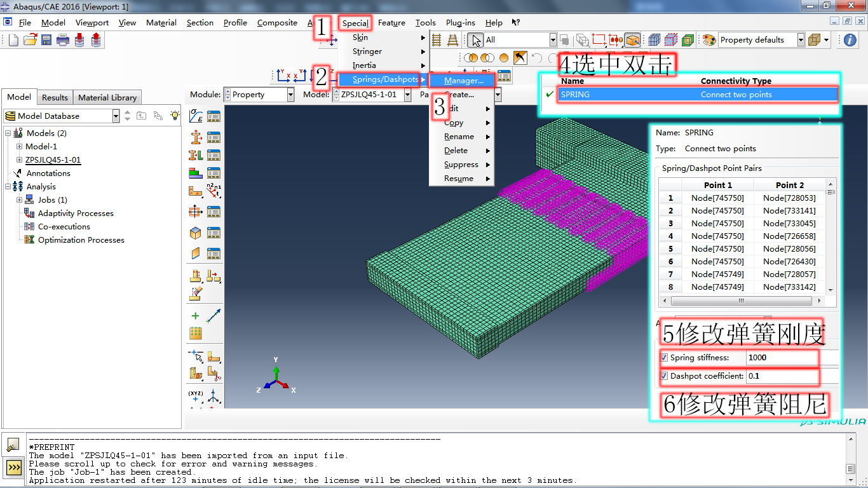Toggle the Dashpot coefficient checkbox
868x488 pixels.
[664, 376]
